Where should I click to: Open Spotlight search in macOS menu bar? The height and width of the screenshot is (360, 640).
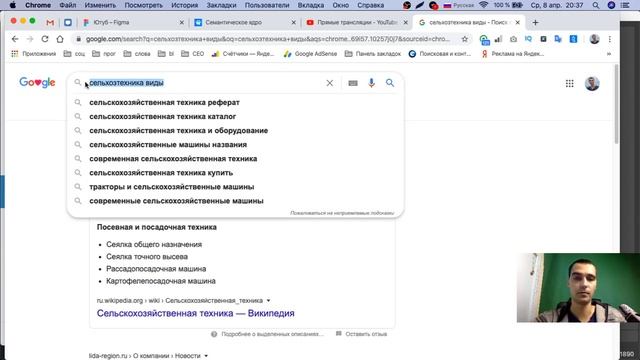[596, 5]
